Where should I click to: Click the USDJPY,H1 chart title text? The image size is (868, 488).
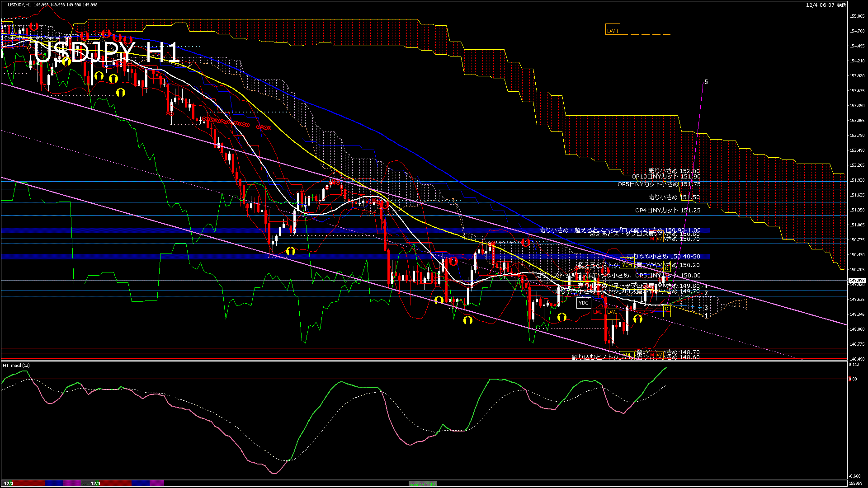[x=19, y=5]
